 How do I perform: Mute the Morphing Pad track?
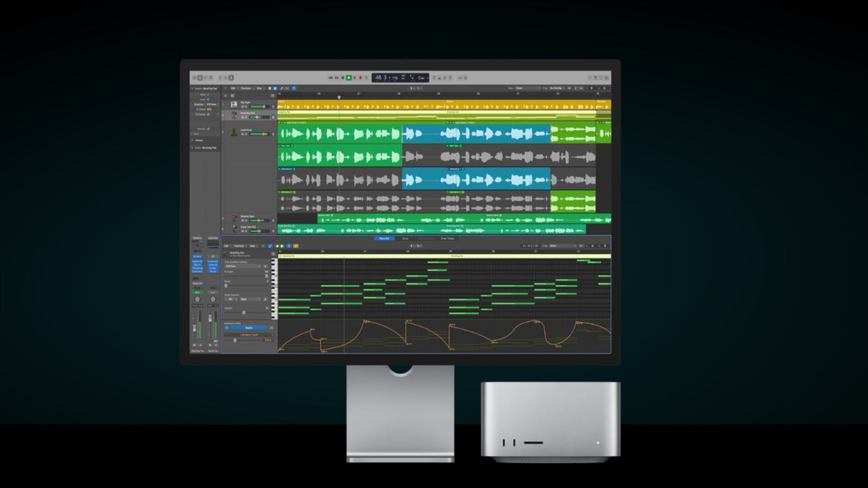pos(243,117)
